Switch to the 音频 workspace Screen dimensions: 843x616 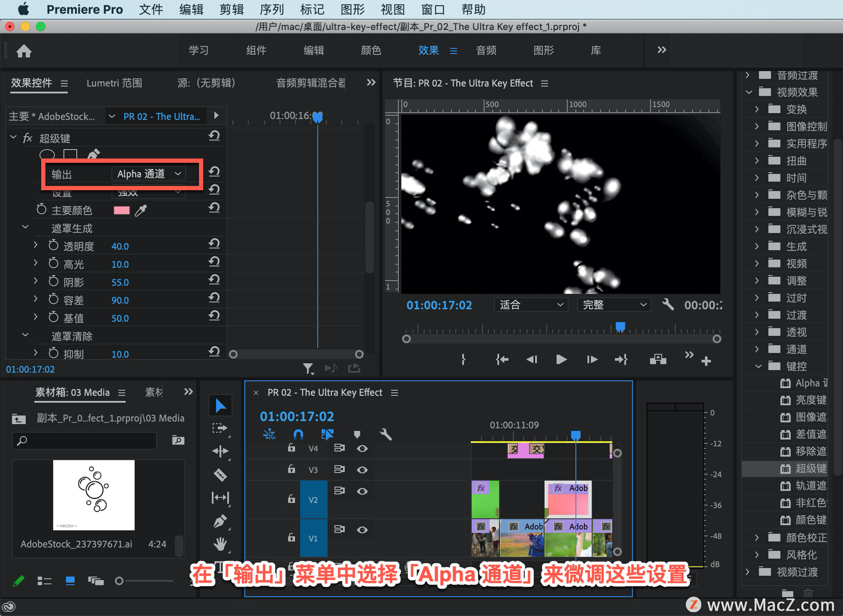point(486,50)
